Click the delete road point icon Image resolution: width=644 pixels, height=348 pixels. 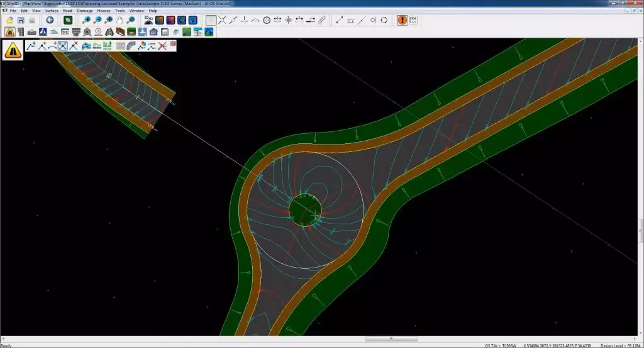tap(75, 45)
